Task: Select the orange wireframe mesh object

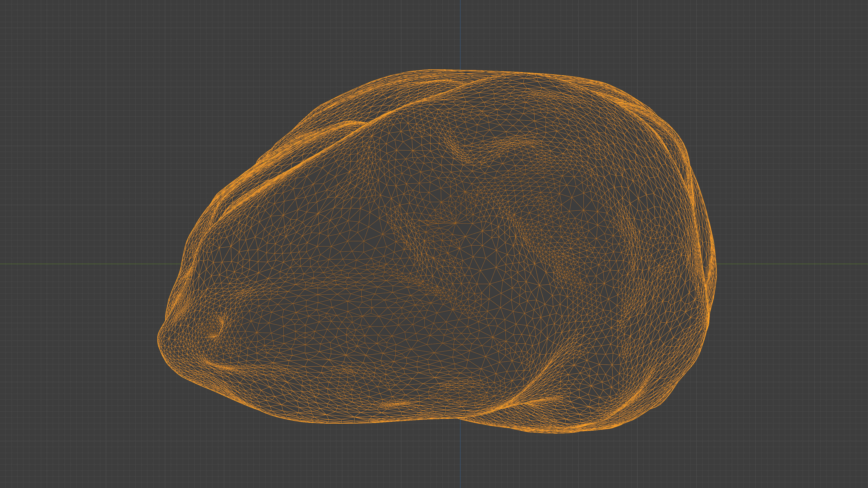Action: (x=437, y=251)
